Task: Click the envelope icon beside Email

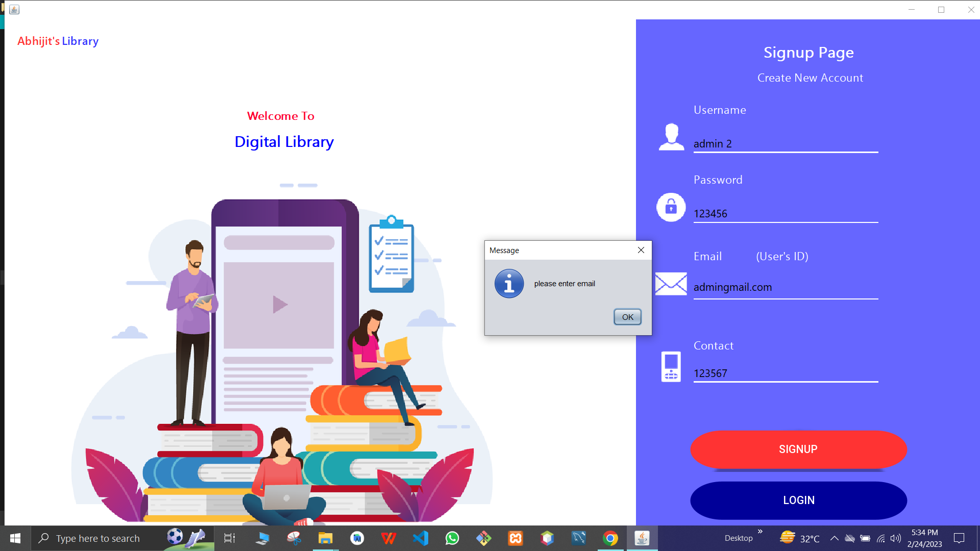Action: click(671, 284)
